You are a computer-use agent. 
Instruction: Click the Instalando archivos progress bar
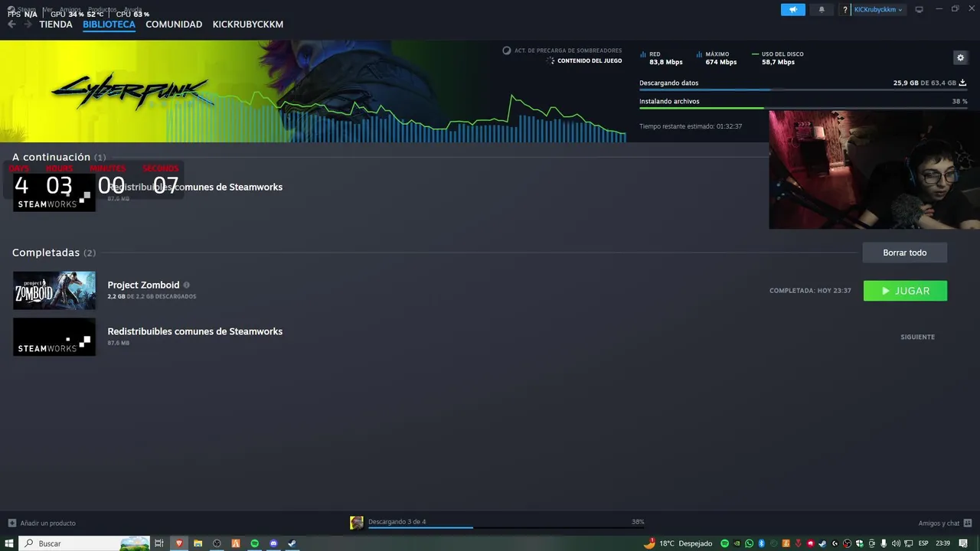coord(803,108)
